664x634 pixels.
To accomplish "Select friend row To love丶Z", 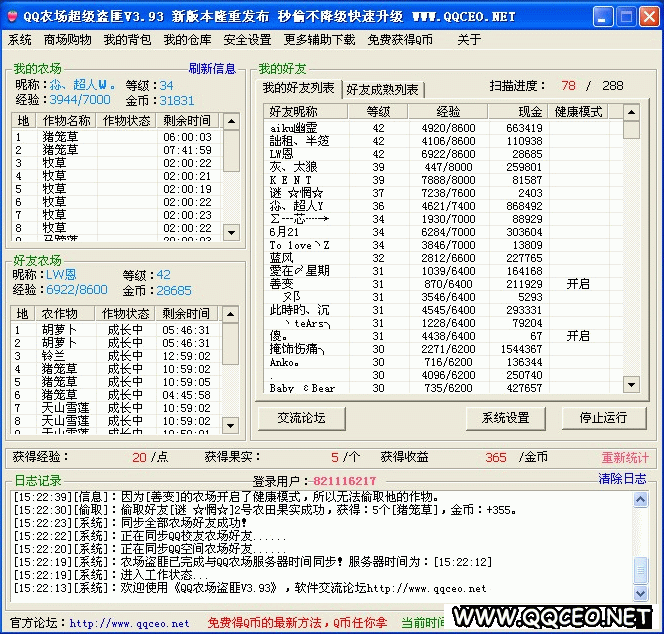I will pyautogui.click(x=443, y=245).
